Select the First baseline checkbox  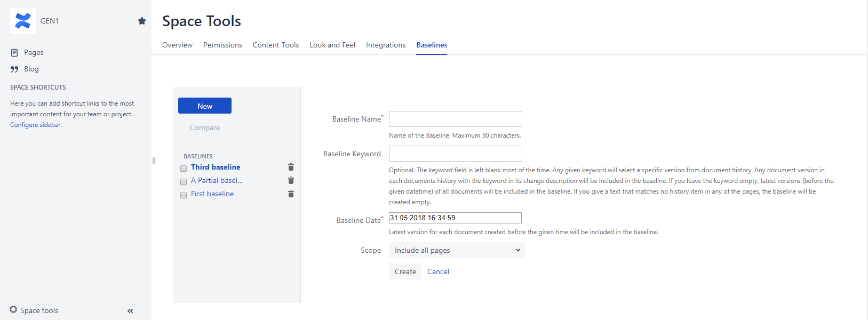(184, 195)
